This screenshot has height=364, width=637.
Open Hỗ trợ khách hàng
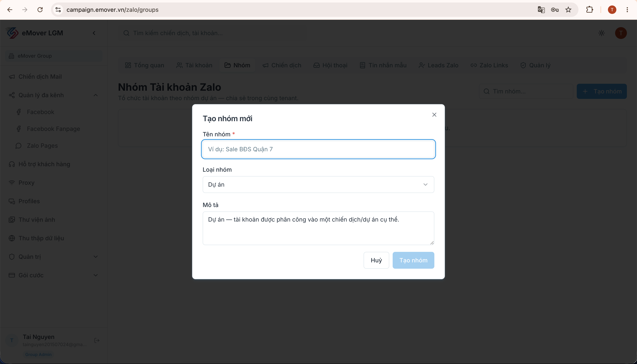54,164
